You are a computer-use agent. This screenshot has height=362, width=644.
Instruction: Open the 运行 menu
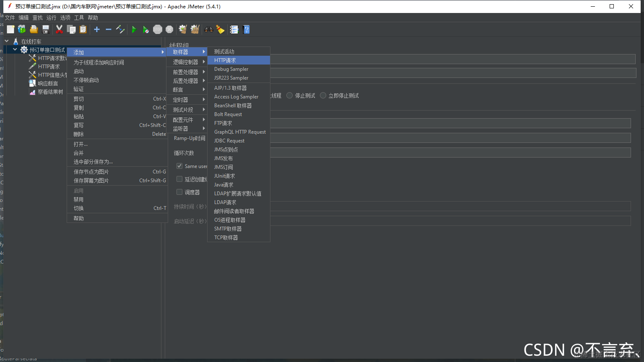(51, 18)
